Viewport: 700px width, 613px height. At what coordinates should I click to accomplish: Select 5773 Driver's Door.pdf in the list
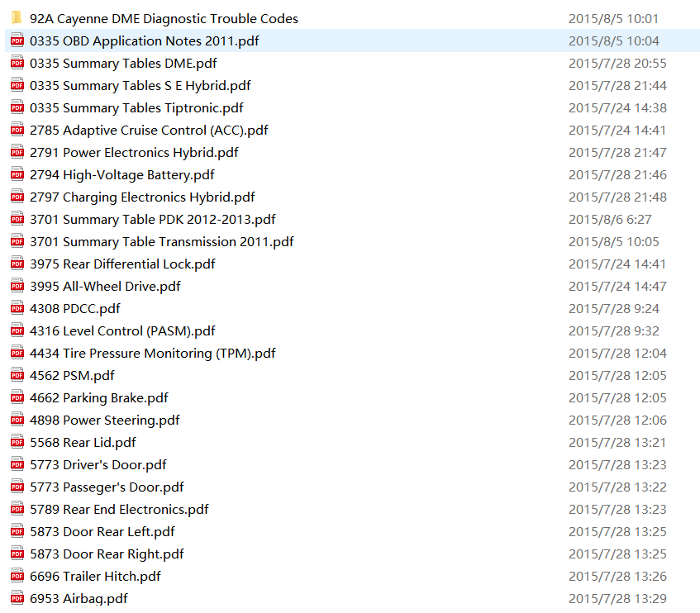click(x=98, y=464)
